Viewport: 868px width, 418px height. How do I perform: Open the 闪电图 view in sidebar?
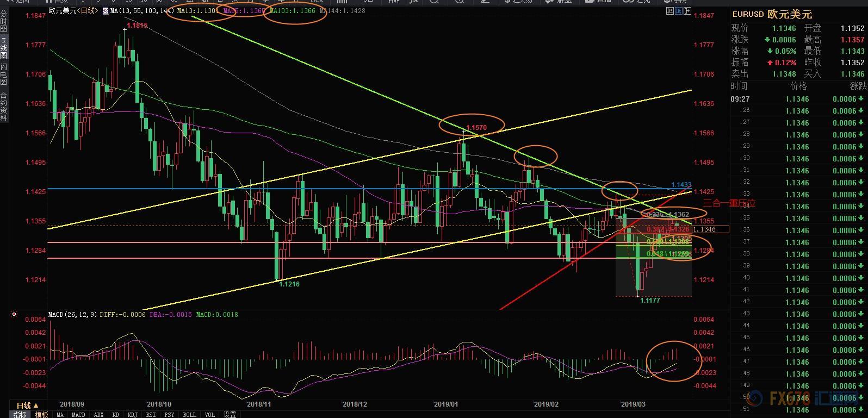click(x=4, y=74)
